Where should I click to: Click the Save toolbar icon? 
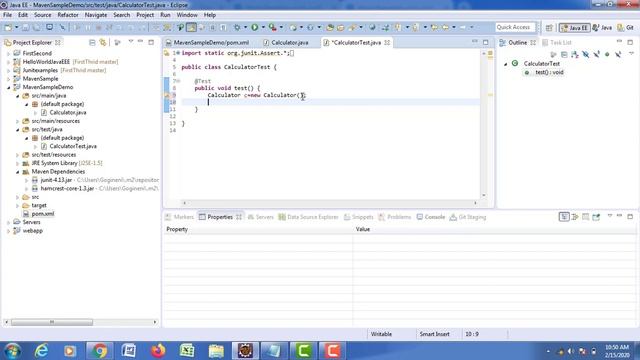tap(25, 27)
